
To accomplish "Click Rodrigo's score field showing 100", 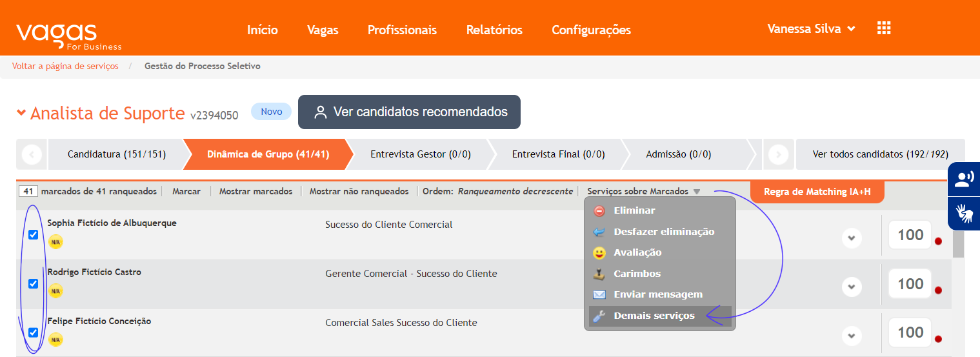I will click(x=910, y=284).
